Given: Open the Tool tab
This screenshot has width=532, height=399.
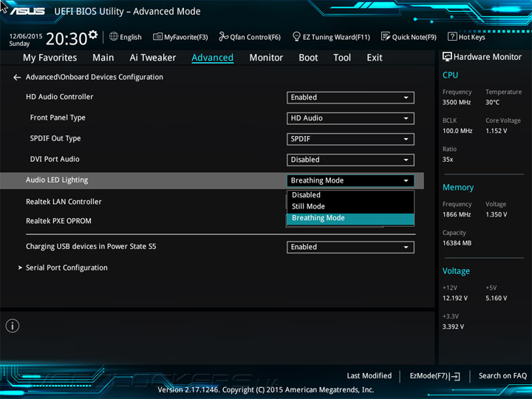Looking at the screenshot, I should 342,58.
